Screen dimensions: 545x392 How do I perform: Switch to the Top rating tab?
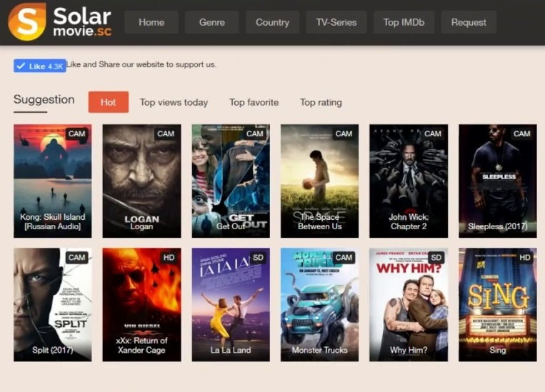(x=321, y=103)
